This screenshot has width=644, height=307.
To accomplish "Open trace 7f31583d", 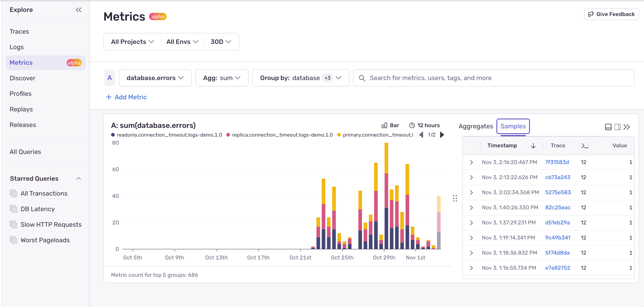I will tap(557, 162).
